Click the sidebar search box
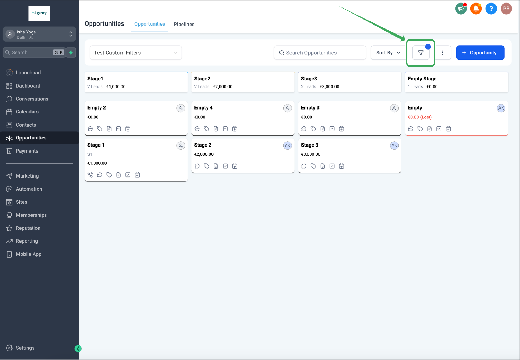Viewport: 520px width, 360px height. pyautogui.click(x=34, y=52)
